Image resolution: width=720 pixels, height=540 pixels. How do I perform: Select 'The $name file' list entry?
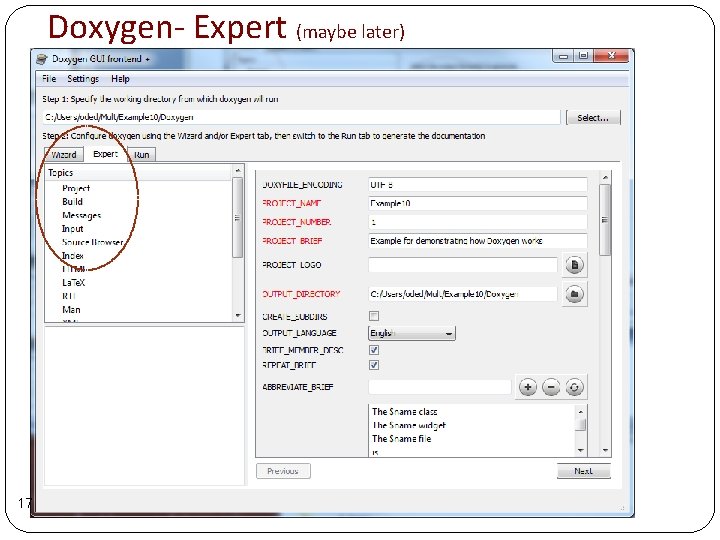401,439
